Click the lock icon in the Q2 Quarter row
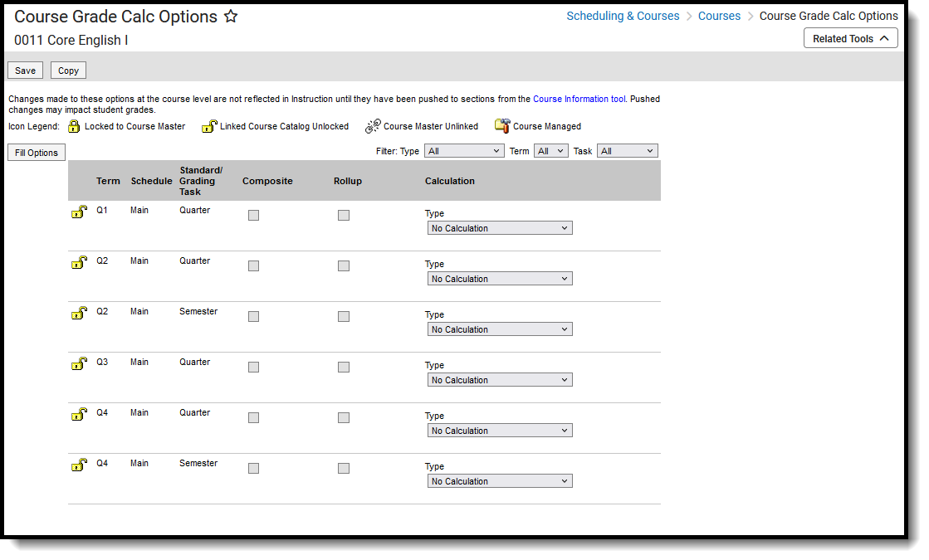The image size is (929, 560). click(79, 262)
